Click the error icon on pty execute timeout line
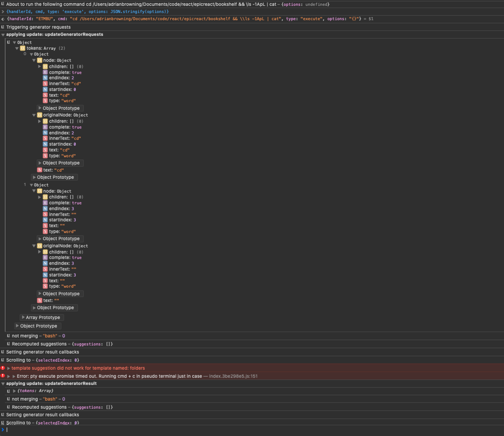This screenshot has height=436, width=504. coord(3,376)
